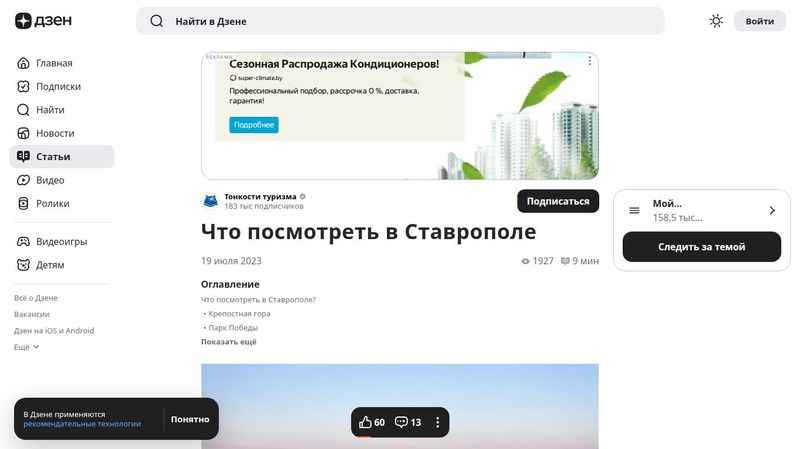Open Главная in the sidebar
The width and height of the screenshot is (800, 449).
coord(54,63)
